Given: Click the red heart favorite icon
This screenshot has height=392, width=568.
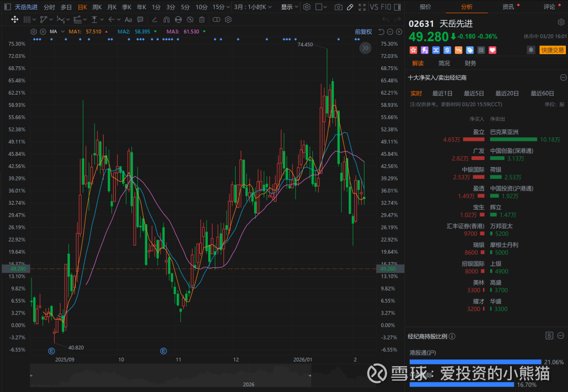Looking at the screenshot, I should click(x=492, y=50).
